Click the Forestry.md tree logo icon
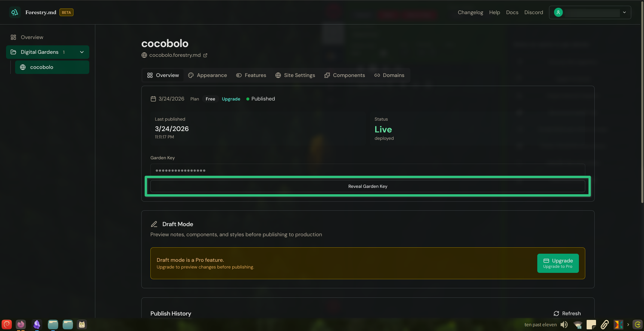The width and height of the screenshot is (644, 331). tap(15, 12)
